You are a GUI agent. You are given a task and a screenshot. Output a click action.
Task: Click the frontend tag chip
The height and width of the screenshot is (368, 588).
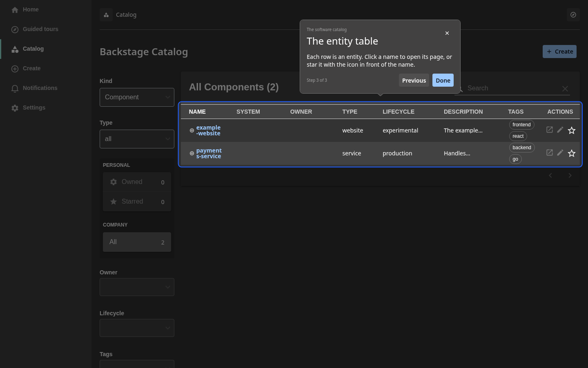point(522,125)
